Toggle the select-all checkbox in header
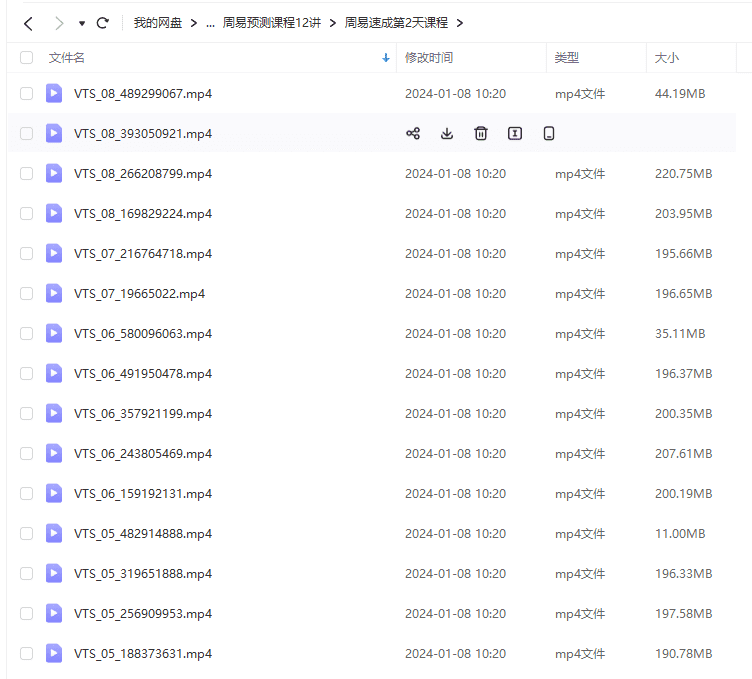752x679 pixels. click(26, 58)
